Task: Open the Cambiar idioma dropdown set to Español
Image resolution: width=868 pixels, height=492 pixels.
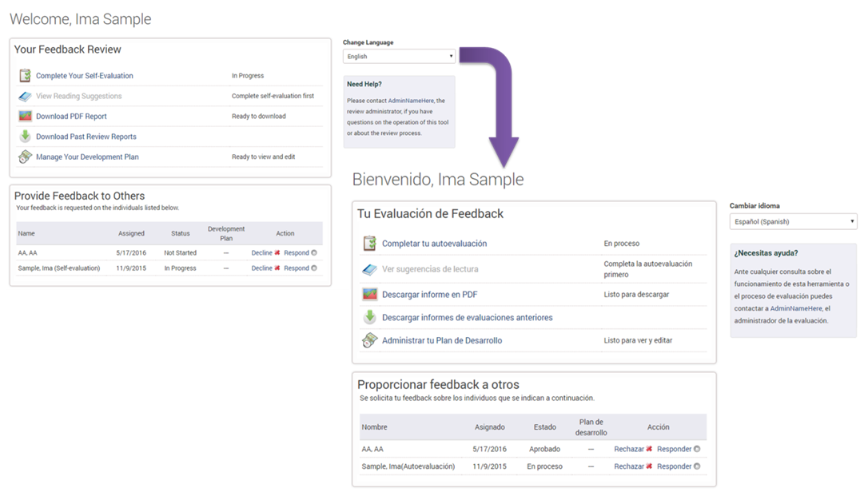Action: tap(793, 221)
